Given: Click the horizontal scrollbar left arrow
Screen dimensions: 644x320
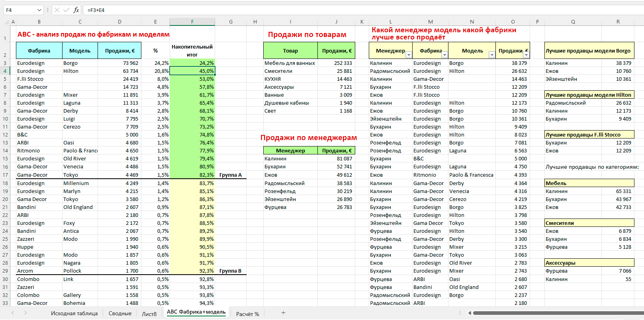Looking at the screenshot, I should point(470,313).
